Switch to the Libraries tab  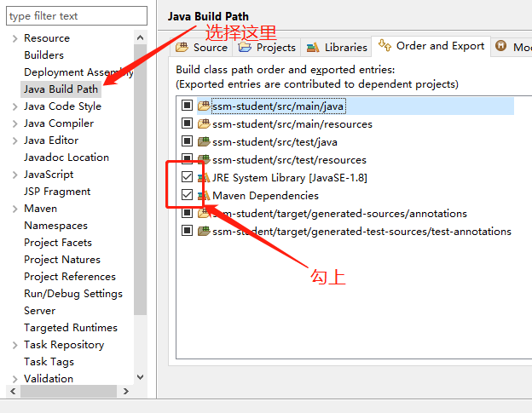pyautogui.click(x=337, y=48)
